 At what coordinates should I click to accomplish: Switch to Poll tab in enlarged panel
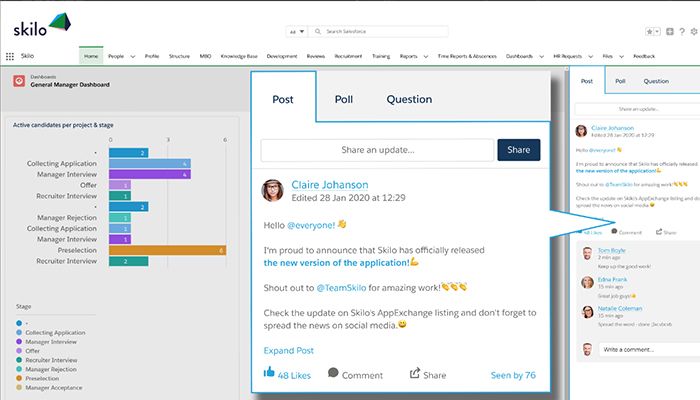pyautogui.click(x=344, y=99)
